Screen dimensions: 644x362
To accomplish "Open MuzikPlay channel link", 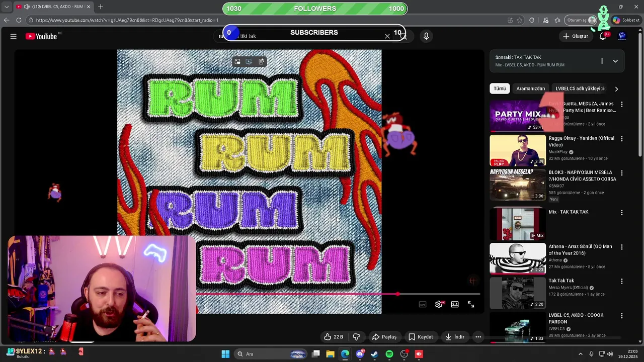I will pos(558,152).
